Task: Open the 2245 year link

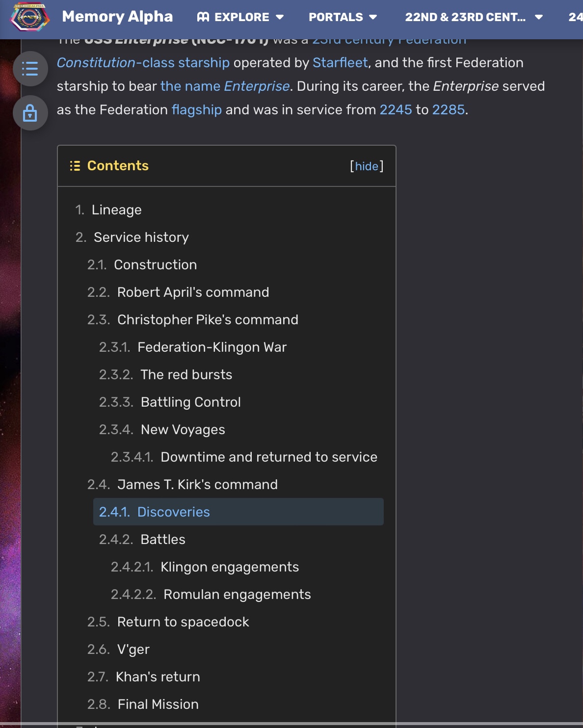Action: pos(396,110)
